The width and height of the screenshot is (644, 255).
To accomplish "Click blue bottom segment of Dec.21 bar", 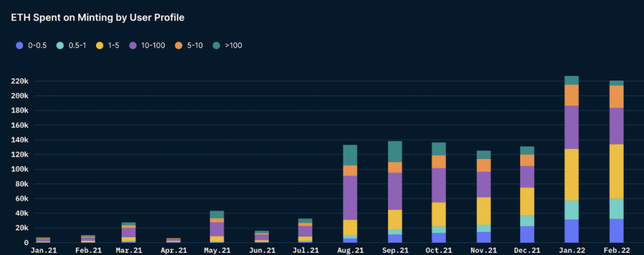I will [527, 234].
